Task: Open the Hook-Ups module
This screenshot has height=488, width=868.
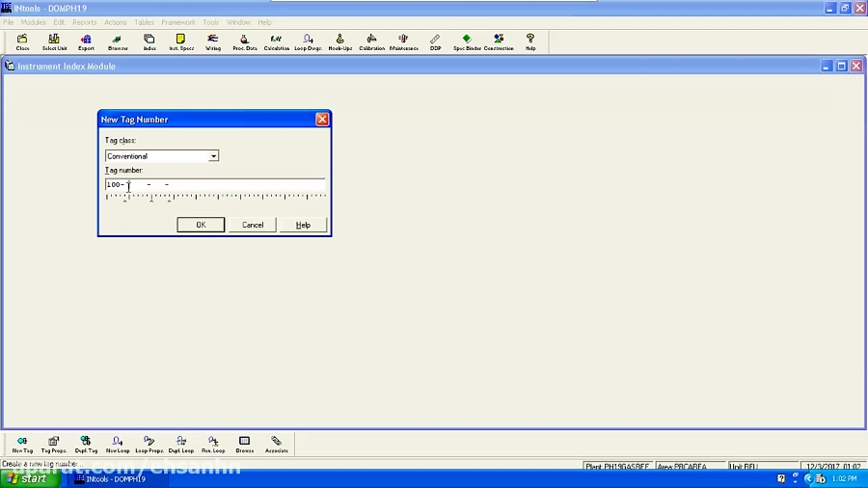Action: [339, 42]
